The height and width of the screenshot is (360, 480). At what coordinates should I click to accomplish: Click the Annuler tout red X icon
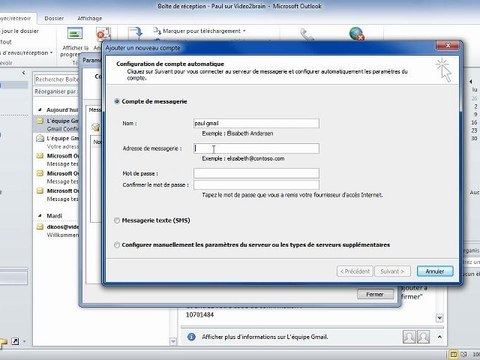point(103,34)
